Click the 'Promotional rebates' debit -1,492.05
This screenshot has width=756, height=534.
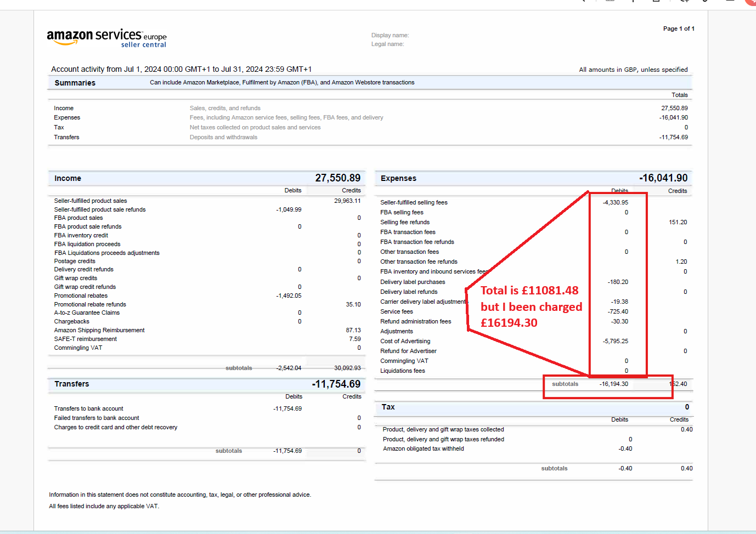289,296
